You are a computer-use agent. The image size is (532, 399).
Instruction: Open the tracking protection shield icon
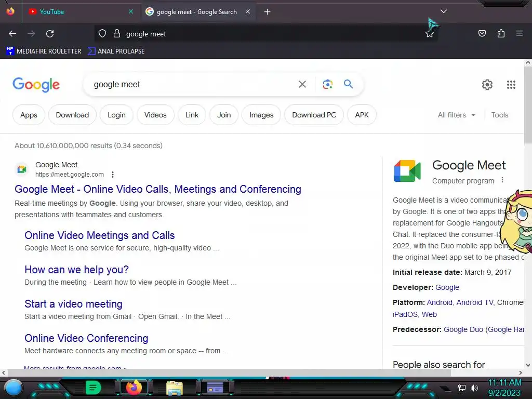click(102, 34)
